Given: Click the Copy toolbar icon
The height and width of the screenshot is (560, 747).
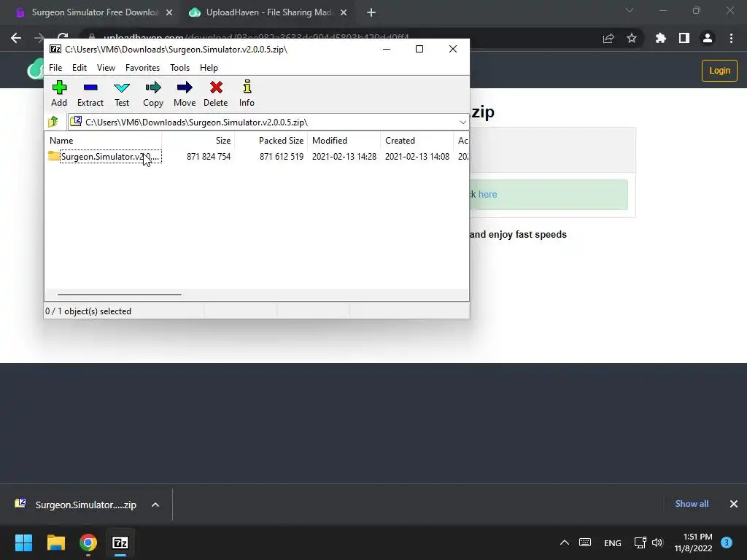Looking at the screenshot, I should click(x=153, y=94).
